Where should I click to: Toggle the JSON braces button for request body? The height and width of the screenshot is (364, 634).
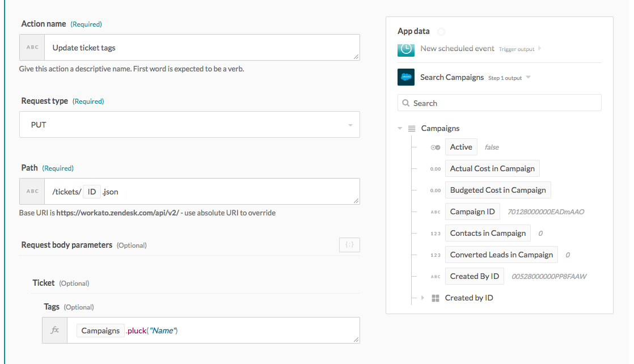pyautogui.click(x=349, y=245)
